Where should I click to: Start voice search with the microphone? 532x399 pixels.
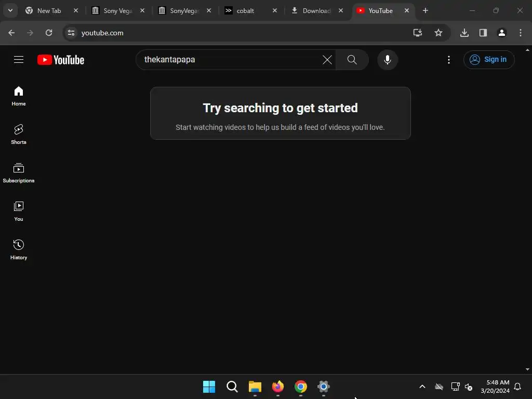pyautogui.click(x=388, y=60)
